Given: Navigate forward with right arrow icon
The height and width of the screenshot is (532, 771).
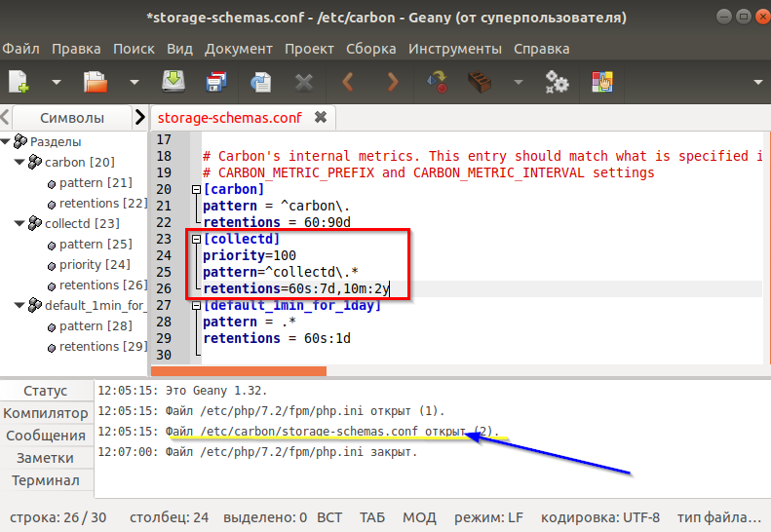Looking at the screenshot, I should (x=393, y=82).
